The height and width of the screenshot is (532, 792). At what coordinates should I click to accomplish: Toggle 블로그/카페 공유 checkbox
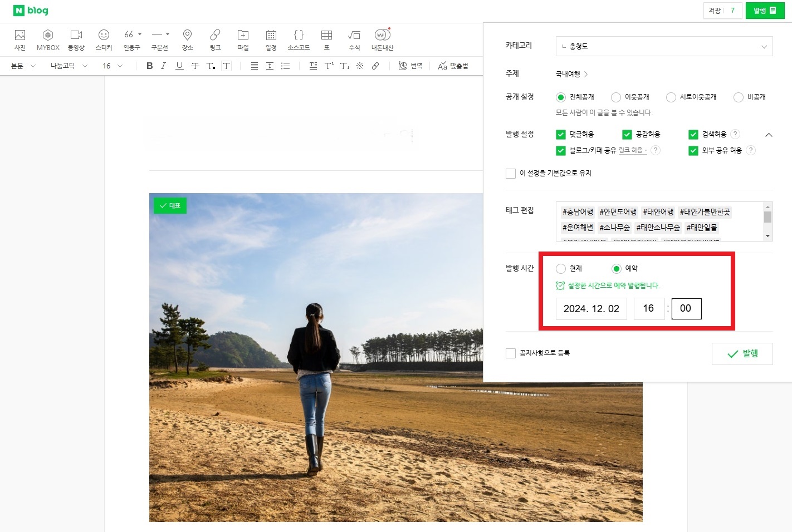coord(561,151)
